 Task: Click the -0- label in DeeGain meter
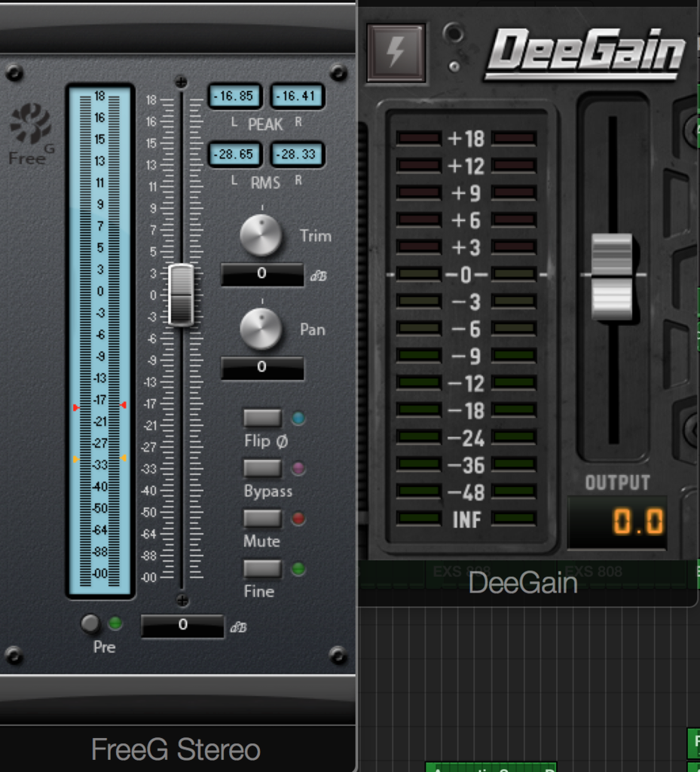[466, 274]
